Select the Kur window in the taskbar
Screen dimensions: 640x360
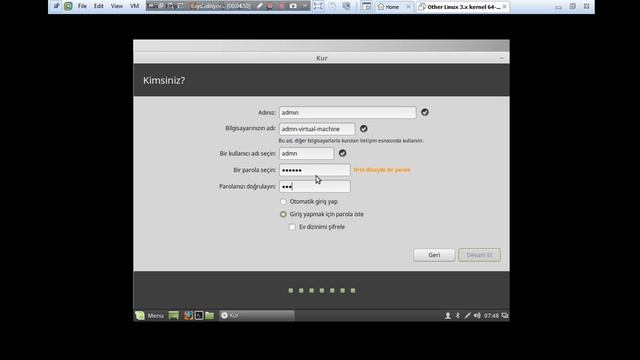pyautogui.click(x=256, y=316)
